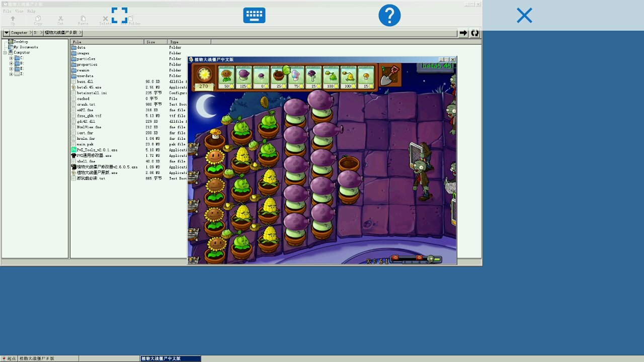
Task: Click the go arrow beside address bar
Action: [463, 33]
